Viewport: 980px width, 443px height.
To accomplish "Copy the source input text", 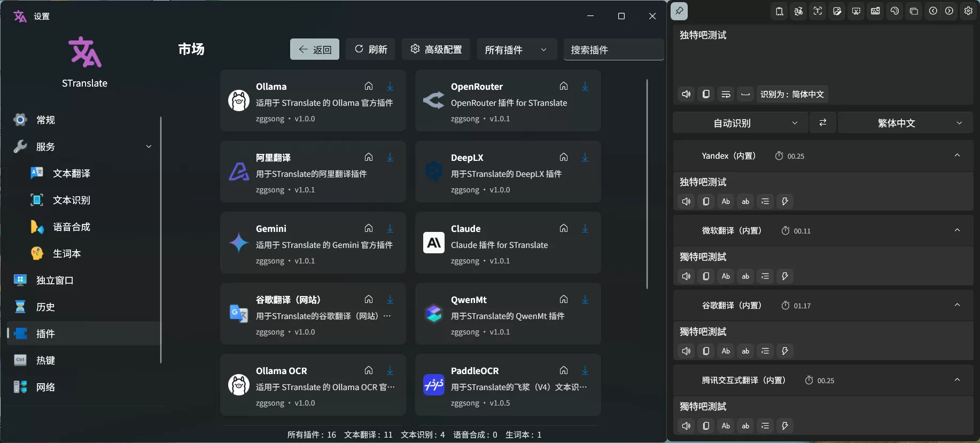I will pos(706,94).
